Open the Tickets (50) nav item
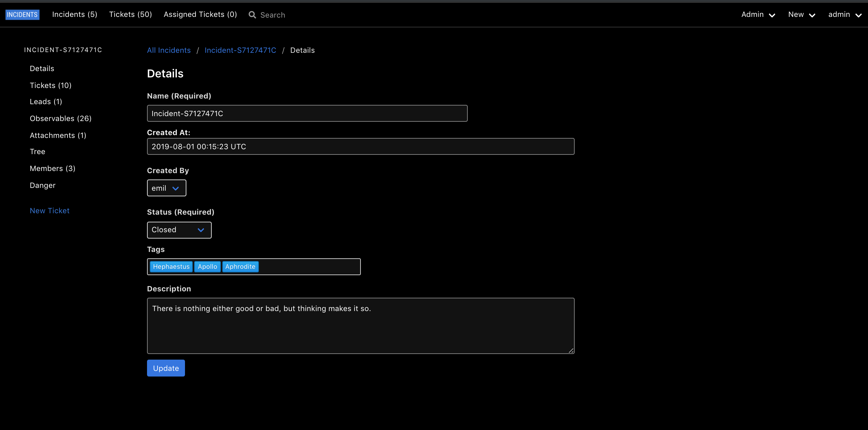Image resolution: width=868 pixels, height=430 pixels. pos(130,14)
